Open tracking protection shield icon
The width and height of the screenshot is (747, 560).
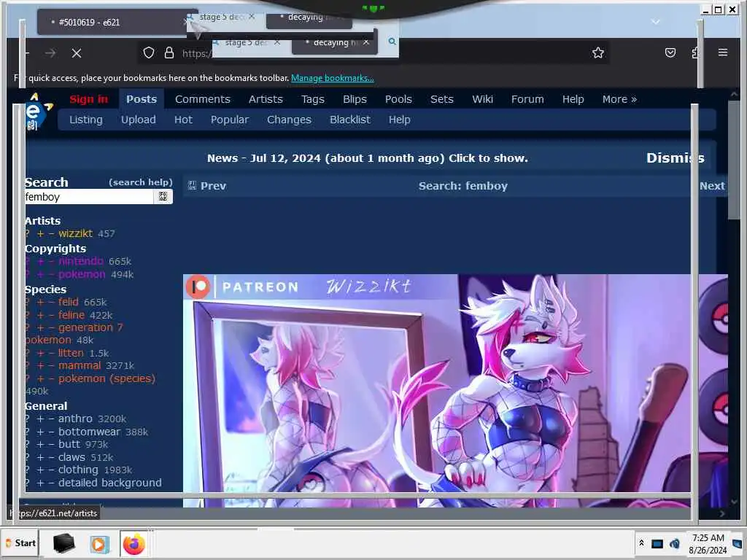(x=149, y=52)
